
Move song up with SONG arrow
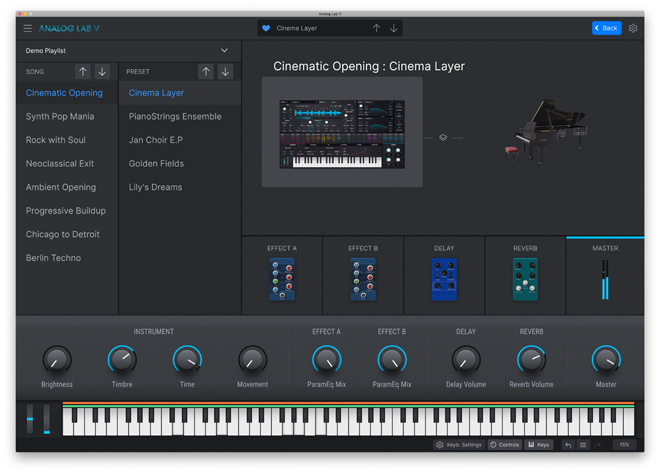[83, 72]
